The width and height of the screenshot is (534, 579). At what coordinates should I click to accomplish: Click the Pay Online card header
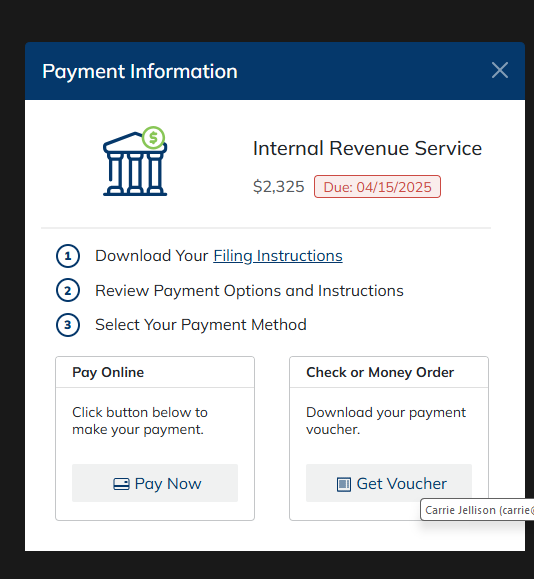click(x=155, y=372)
